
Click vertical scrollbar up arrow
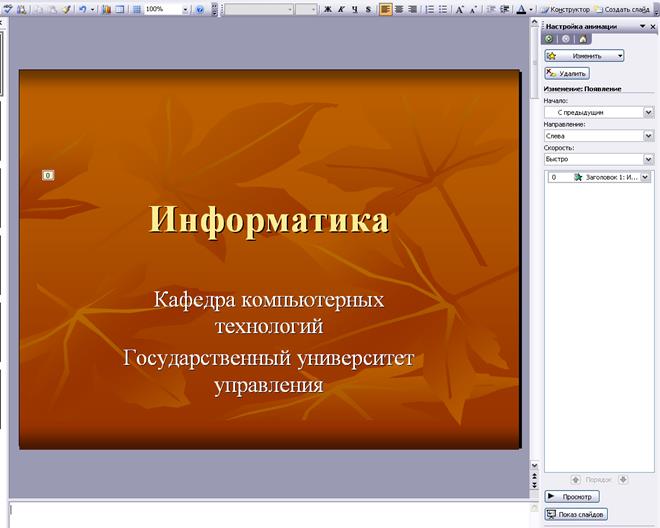pos(535,21)
